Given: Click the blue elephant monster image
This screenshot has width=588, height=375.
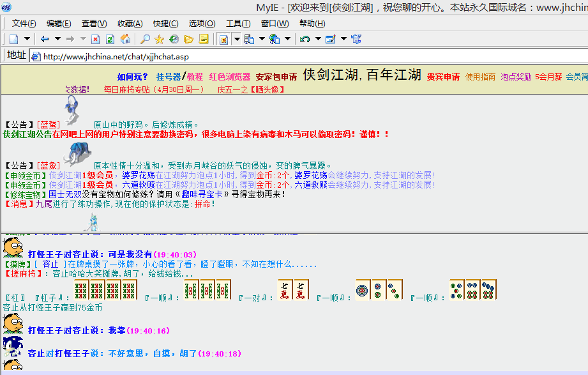Looking at the screenshot, I should pos(78,153).
